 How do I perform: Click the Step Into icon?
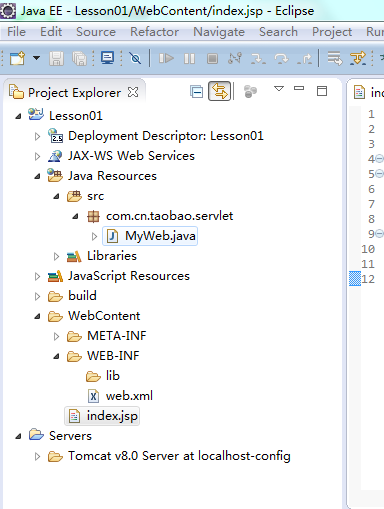coord(258,59)
